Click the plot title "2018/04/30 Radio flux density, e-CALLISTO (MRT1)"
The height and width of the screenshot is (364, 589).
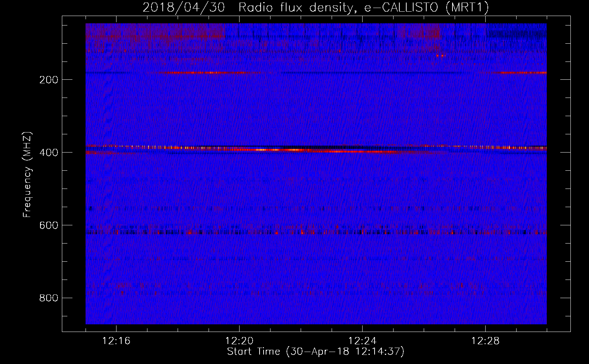(316, 7)
